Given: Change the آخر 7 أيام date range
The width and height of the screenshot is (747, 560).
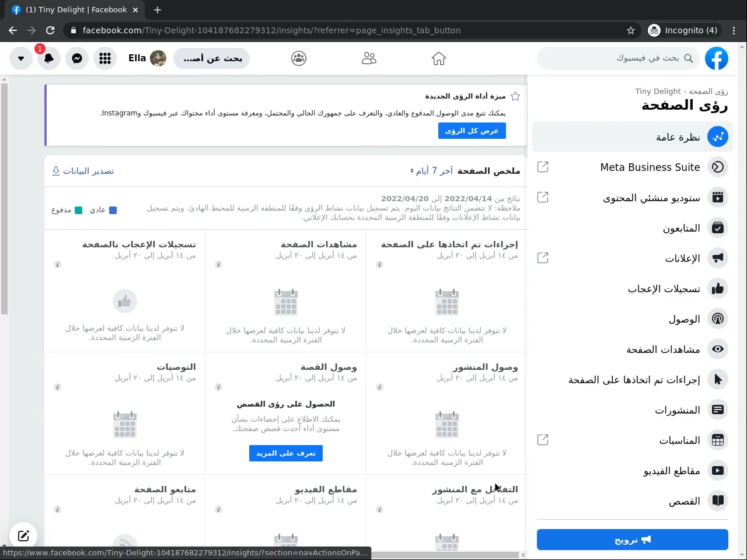Looking at the screenshot, I should pos(431,170).
